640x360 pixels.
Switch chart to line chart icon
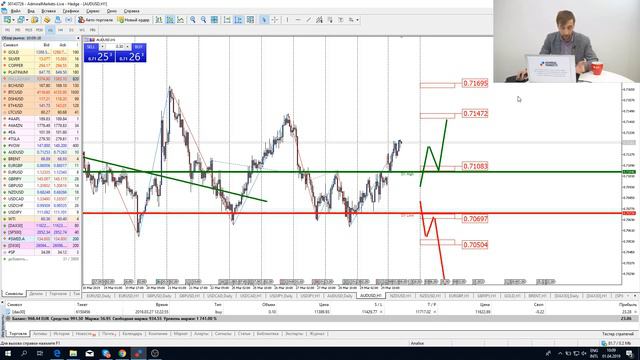[180, 20]
